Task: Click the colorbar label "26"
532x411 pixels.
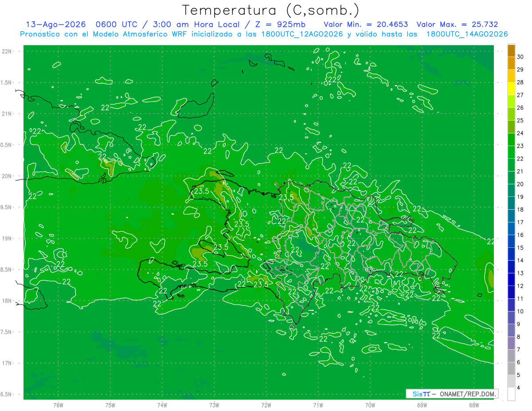Action: point(520,108)
